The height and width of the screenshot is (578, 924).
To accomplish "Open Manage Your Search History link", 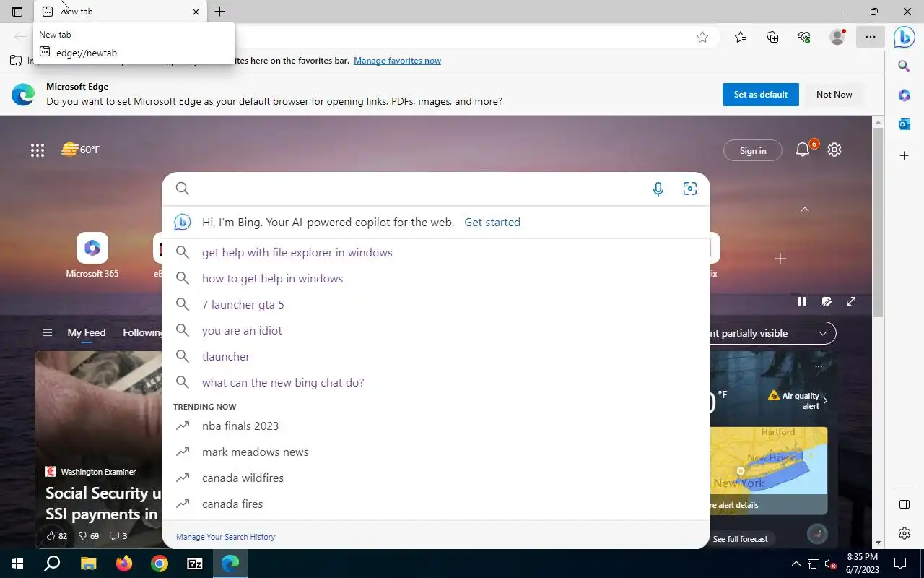I will (x=225, y=537).
